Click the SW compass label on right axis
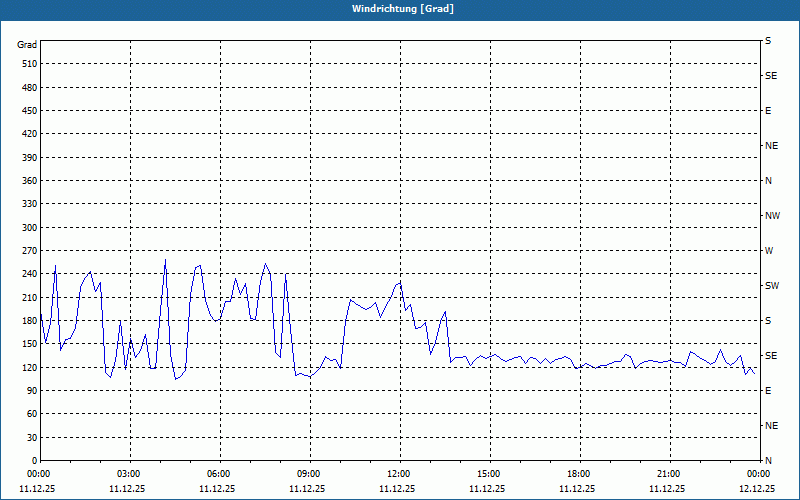800x500 pixels. (x=772, y=286)
